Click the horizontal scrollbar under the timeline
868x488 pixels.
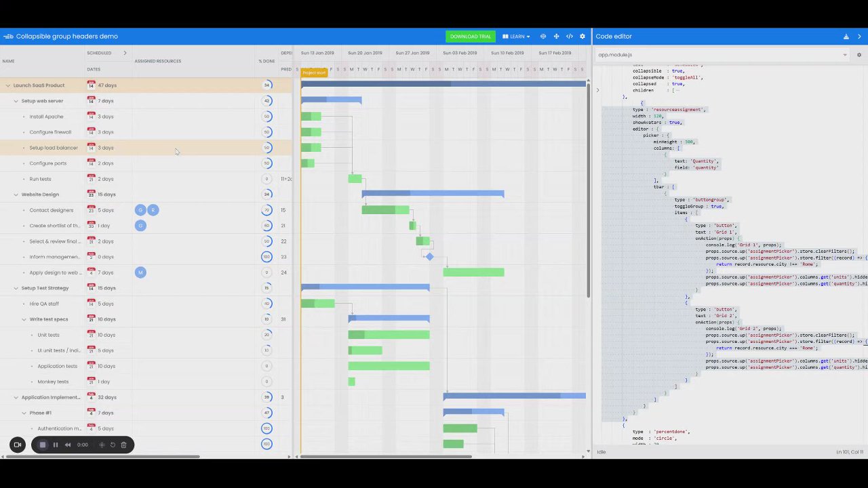[386, 456]
